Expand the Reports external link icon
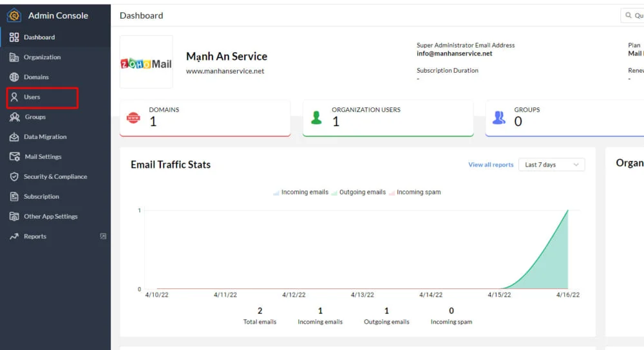This screenshot has height=350, width=644. [103, 237]
